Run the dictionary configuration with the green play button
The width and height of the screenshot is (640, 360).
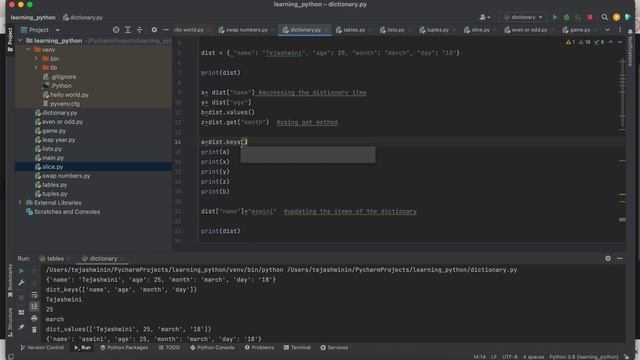coord(555,17)
